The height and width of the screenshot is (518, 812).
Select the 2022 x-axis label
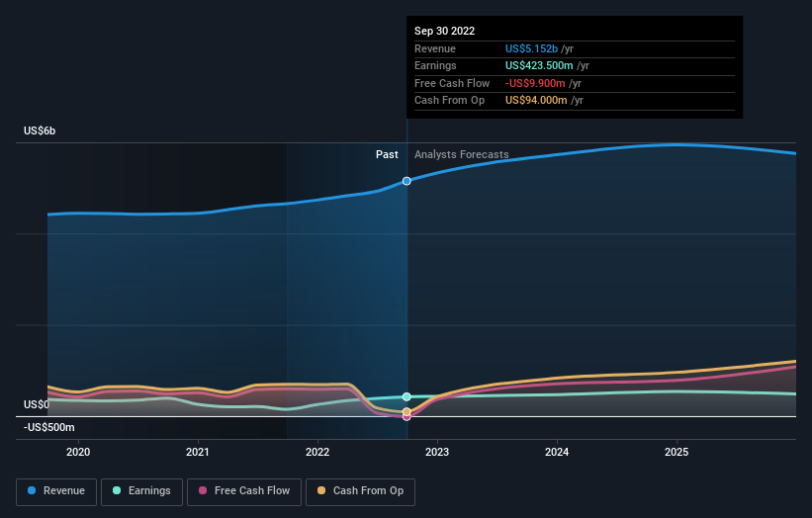click(317, 452)
